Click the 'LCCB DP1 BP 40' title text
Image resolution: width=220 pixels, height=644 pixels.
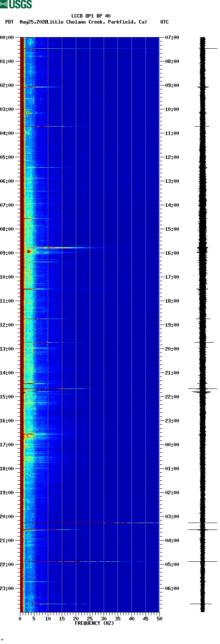pos(91,16)
